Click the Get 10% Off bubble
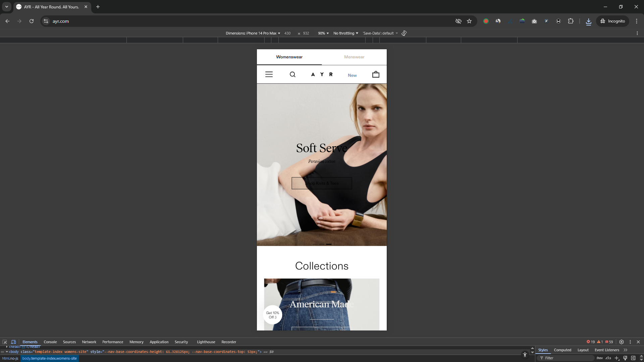This screenshot has height=362, width=644. pyautogui.click(x=272, y=315)
